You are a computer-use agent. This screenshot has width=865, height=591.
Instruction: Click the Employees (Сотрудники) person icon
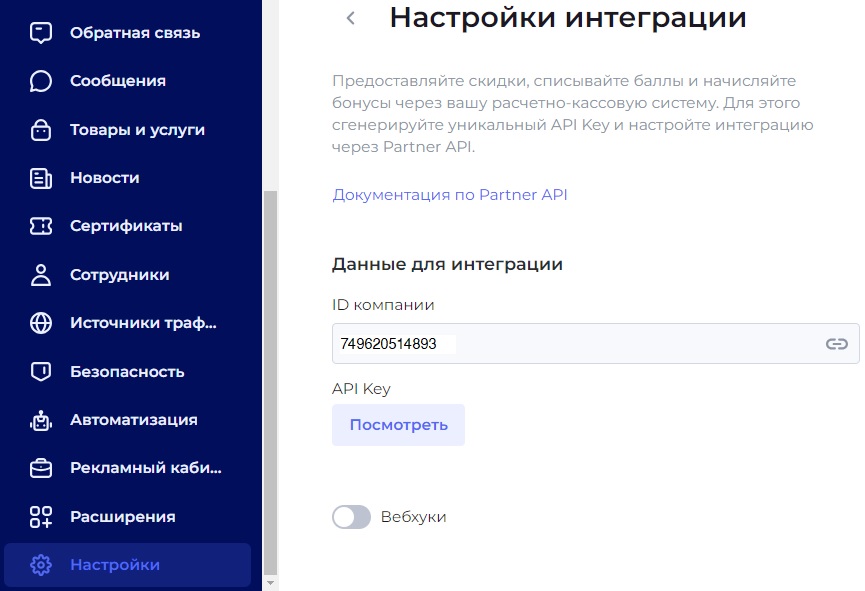coord(41,275)
